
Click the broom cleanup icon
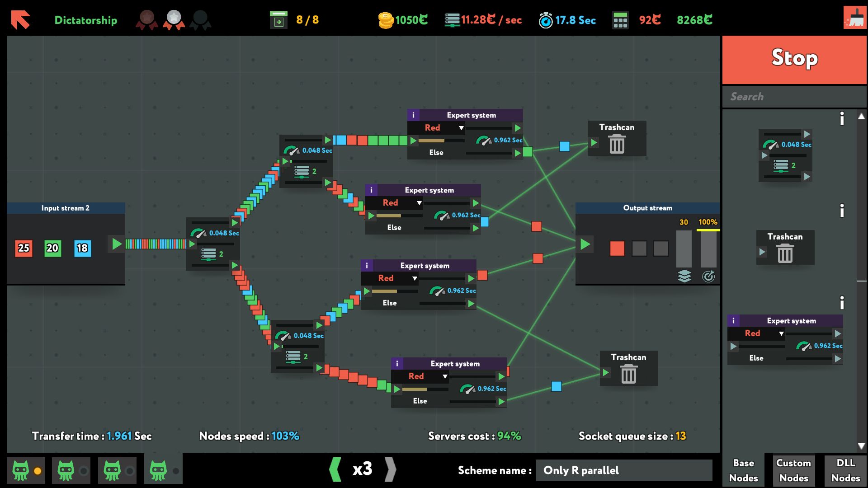tap(854, 18)
